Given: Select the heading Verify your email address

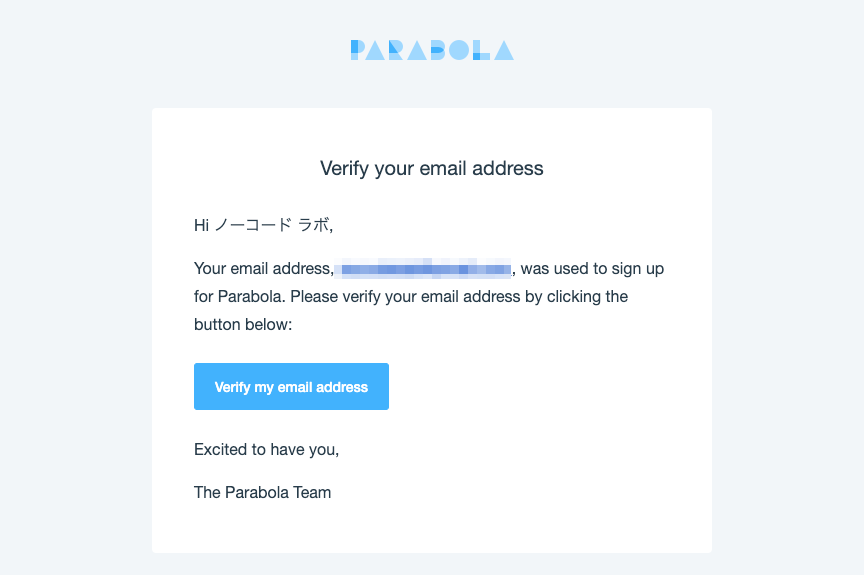Looking at the screenshot, I should pos(431,168).
